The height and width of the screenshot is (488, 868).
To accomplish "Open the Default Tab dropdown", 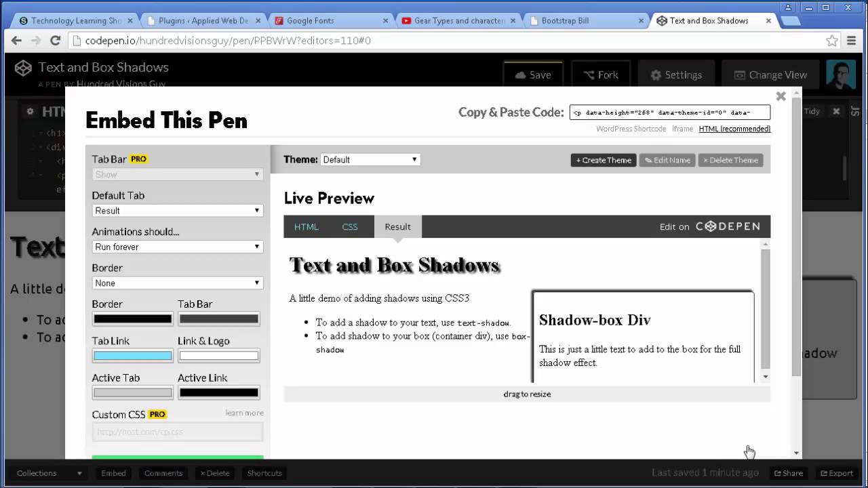I will click(178, 211).
